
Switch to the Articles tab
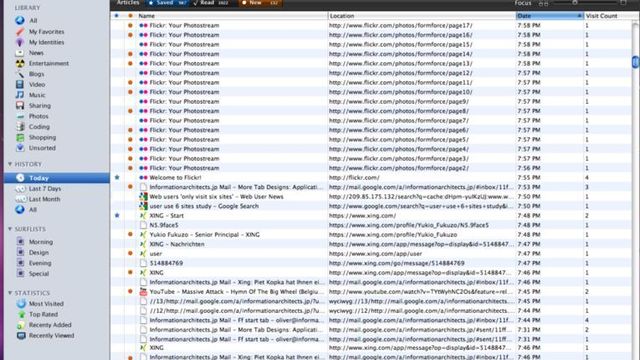pos(128,3)
